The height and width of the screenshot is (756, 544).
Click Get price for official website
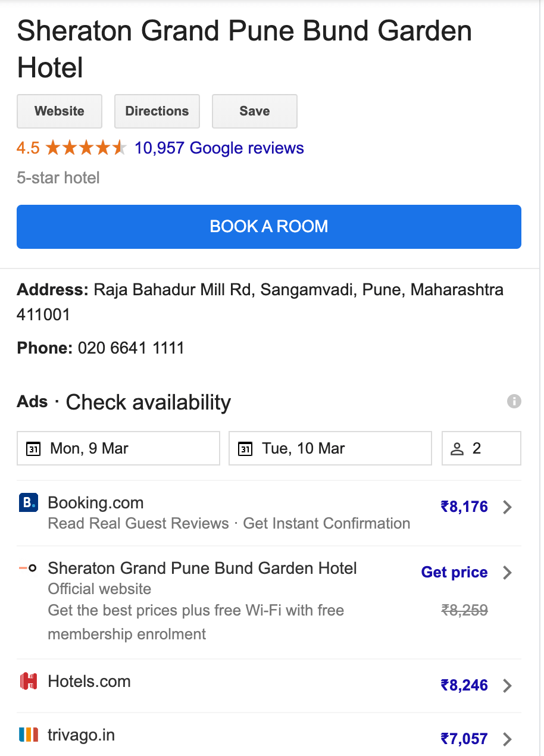454,572
